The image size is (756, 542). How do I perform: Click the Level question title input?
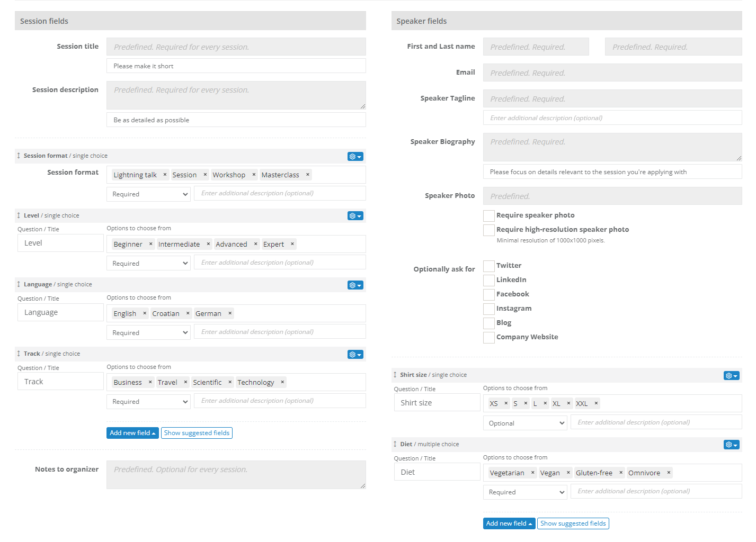pos(60,243)
